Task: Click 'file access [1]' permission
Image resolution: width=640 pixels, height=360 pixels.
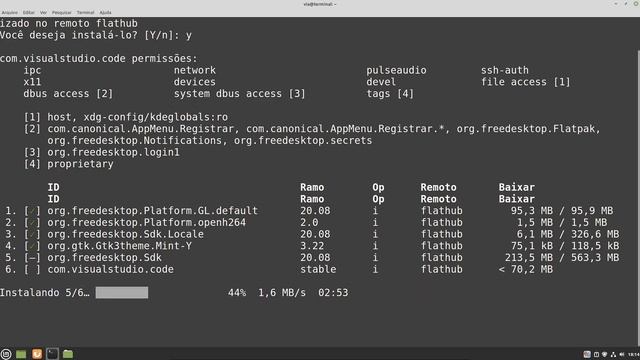Action: 526,82
